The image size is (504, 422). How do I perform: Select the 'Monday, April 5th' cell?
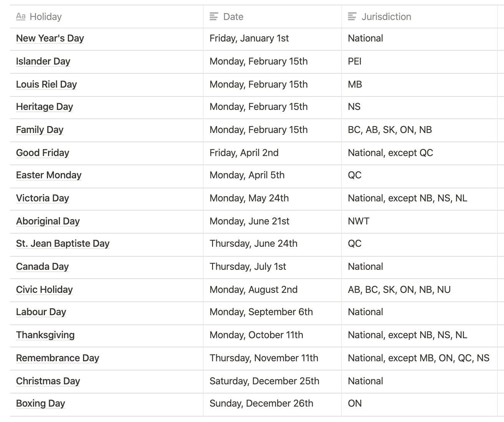272,176
